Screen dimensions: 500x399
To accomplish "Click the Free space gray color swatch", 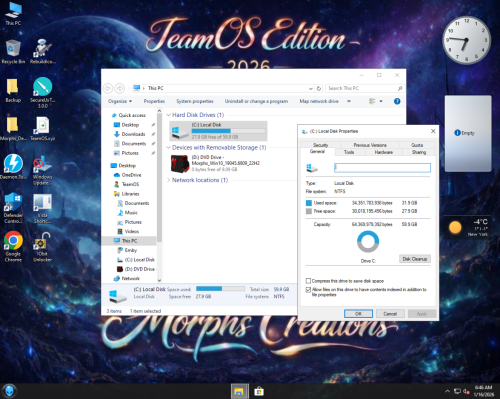I will pyautogui.click(x=309, y=211).
